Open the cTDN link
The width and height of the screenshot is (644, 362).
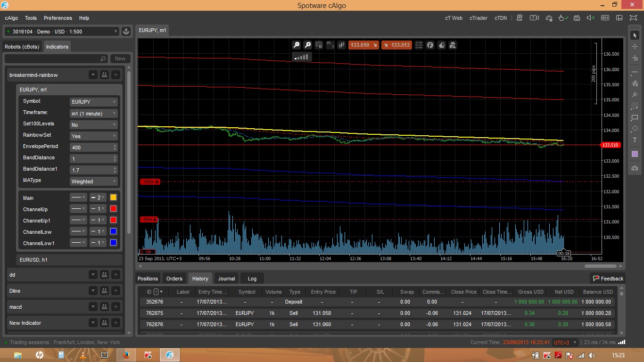[x=501, y=18]
